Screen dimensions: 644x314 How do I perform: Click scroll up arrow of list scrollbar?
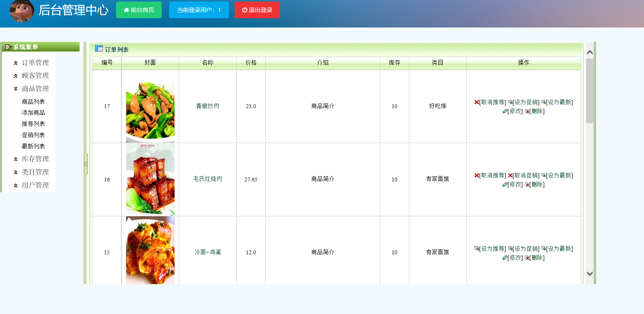pos(590,52)
